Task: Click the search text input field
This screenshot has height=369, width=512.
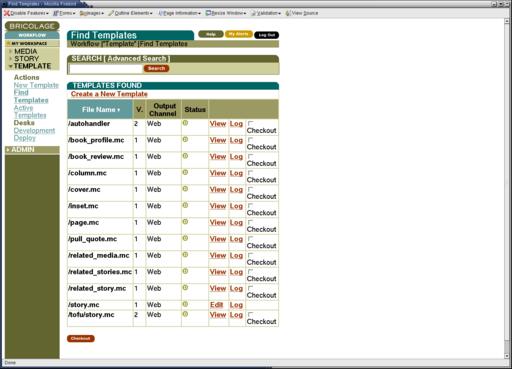Action: tap(106, 69)
